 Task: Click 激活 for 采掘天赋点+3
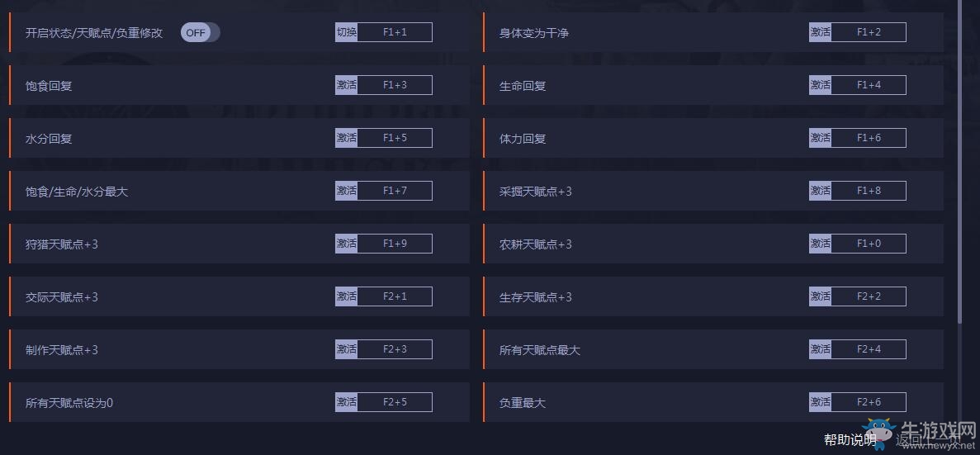coord(820,191)
